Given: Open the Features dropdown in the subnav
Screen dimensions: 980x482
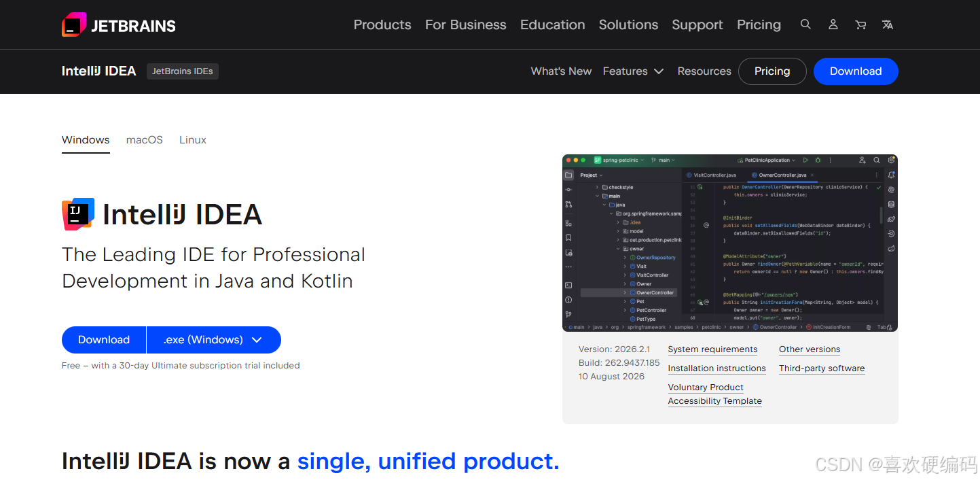Looking at the screenshot, I should click(633, 71).
